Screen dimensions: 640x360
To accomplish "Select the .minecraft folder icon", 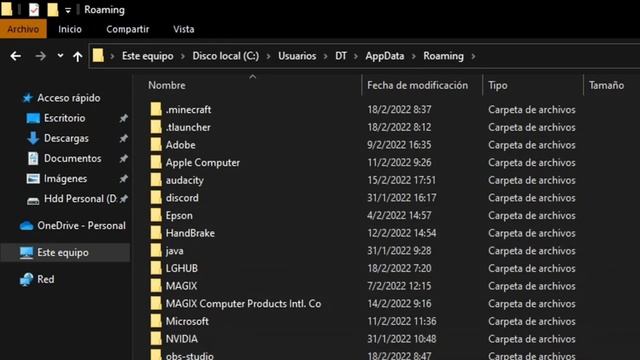I will click(156, 109).
